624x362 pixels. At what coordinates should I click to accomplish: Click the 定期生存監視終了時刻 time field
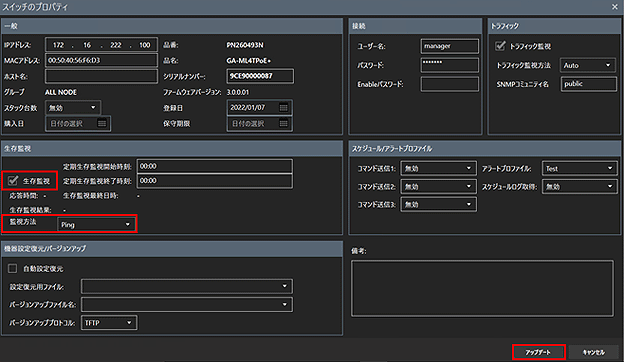pos(215,181)
